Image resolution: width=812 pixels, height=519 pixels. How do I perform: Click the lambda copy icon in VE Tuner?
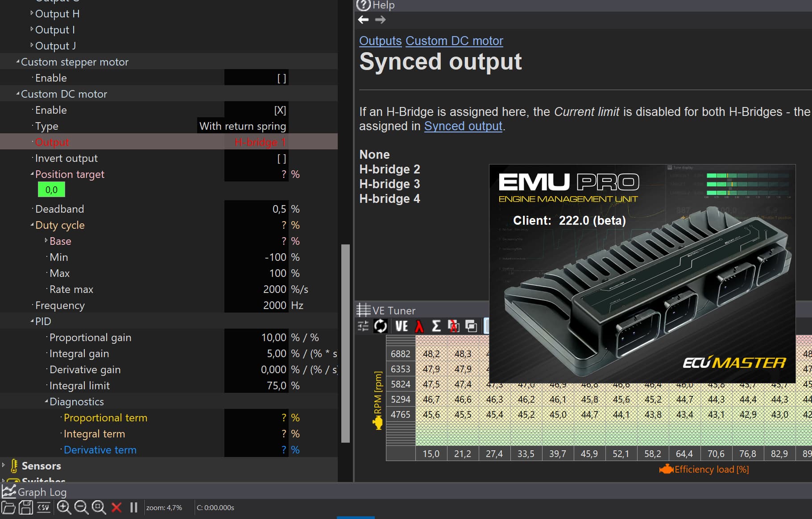454,326
